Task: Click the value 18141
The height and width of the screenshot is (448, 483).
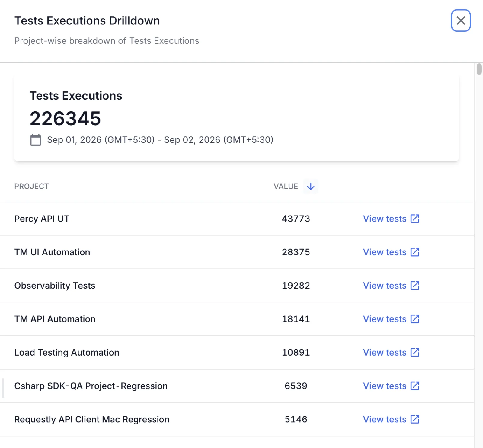Action: [x=296, y=319]
